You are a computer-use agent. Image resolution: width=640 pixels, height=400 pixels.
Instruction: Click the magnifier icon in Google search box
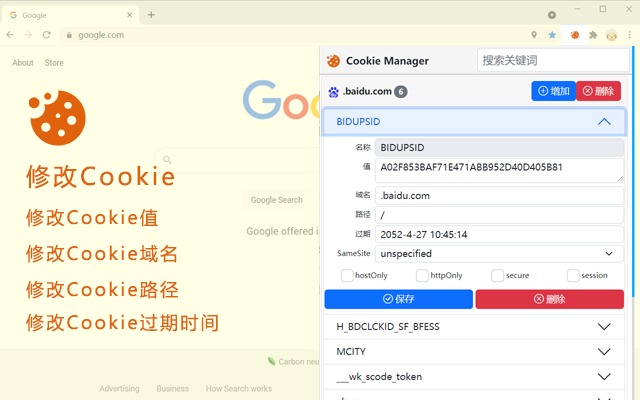point(167,160)
